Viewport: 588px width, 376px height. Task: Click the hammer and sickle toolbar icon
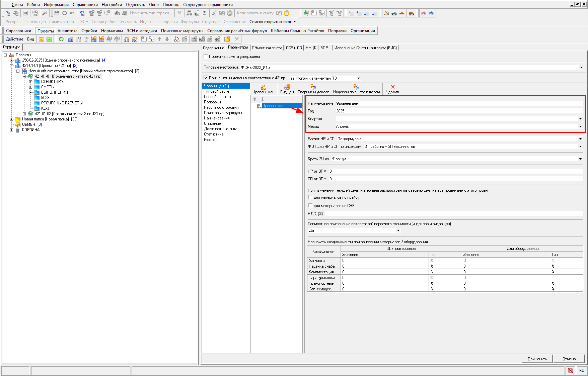tap(386, 13)
